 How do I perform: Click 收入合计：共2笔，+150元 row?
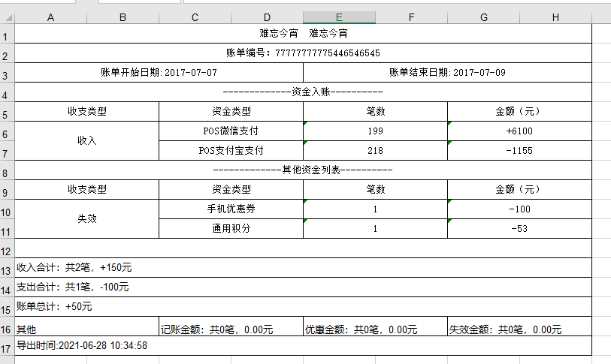pyautogui.click(x=303, y=267)
